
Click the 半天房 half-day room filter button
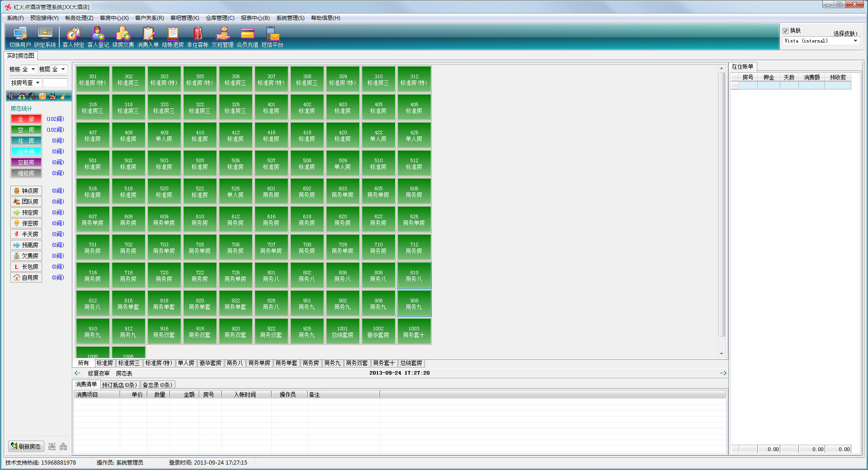pos(26,234)
